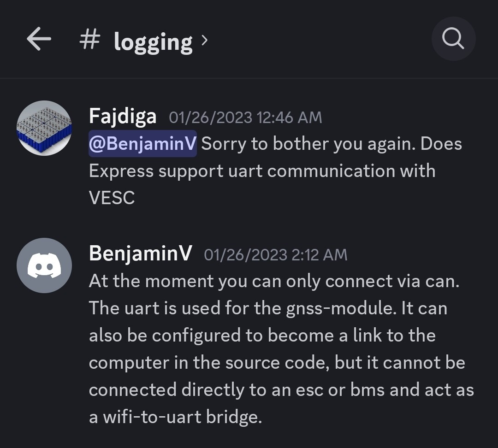Open the @BenjaminV mention in Fajdiga's message
The height and width of the screenshot is (448, 498).
tap(142, 144)
